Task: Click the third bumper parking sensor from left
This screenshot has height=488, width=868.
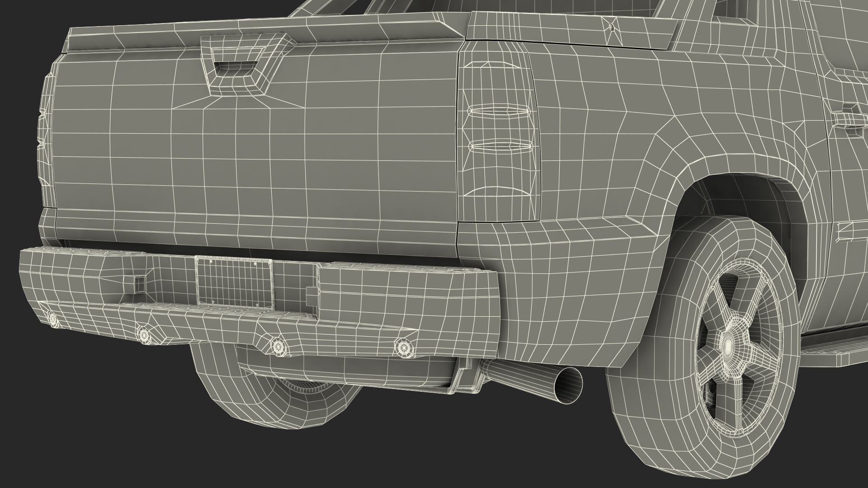Action: pyautogui.click(x=277, y=346)
